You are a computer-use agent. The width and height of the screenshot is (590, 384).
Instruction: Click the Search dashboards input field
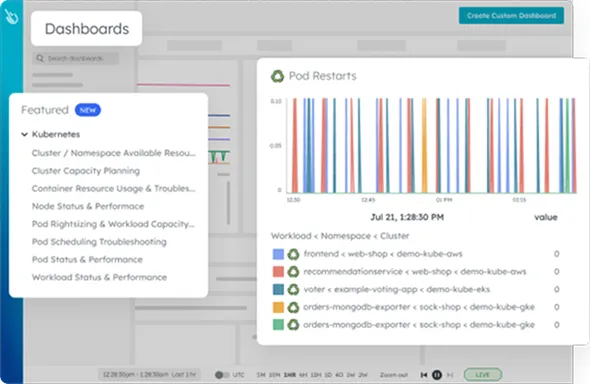[76, 58]
